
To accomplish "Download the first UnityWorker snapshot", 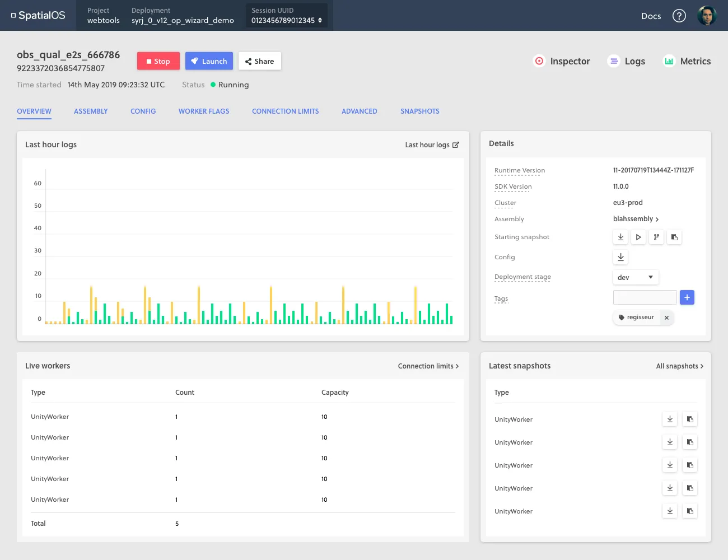I will click(670, 419).
